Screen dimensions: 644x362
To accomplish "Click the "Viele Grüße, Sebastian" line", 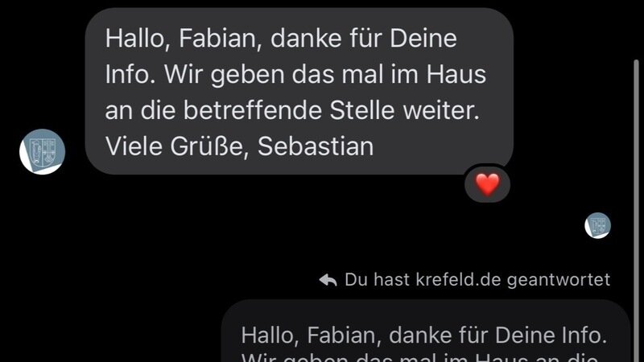I will [x=239, y=146].
